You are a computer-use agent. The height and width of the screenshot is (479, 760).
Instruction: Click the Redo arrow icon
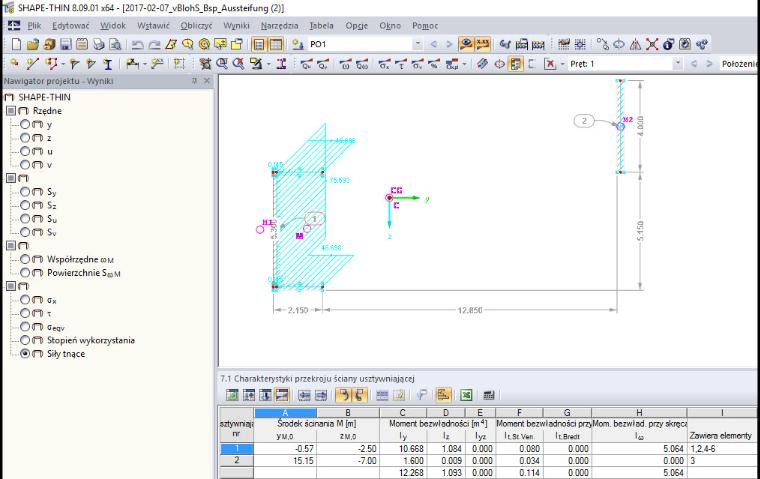154,44
